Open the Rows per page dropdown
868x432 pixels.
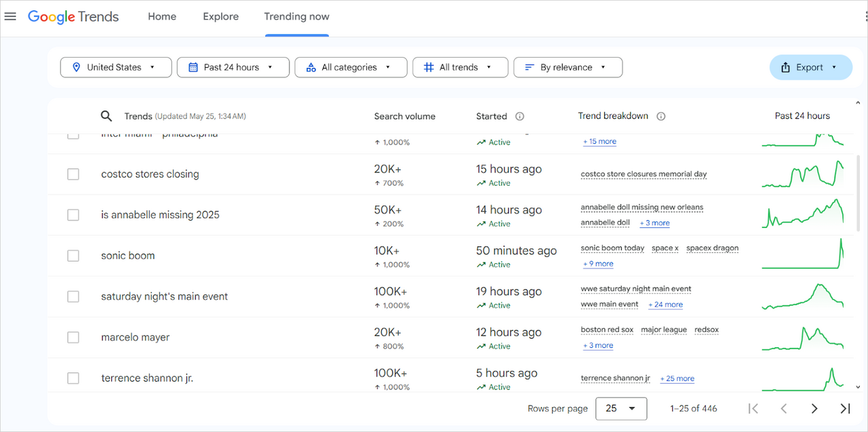click(620, 408)
